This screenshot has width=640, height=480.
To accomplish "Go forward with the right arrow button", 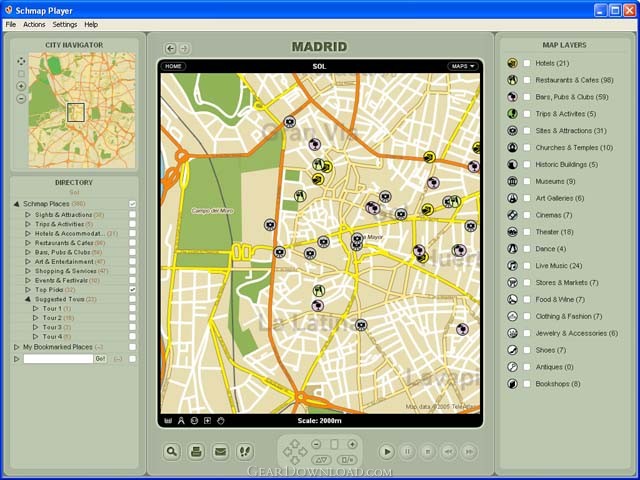I will click(x=184, y=49).
